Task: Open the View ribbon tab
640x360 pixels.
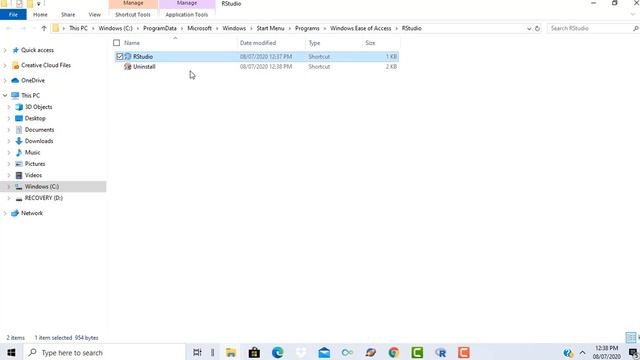Action: click(x=94, y=14)
